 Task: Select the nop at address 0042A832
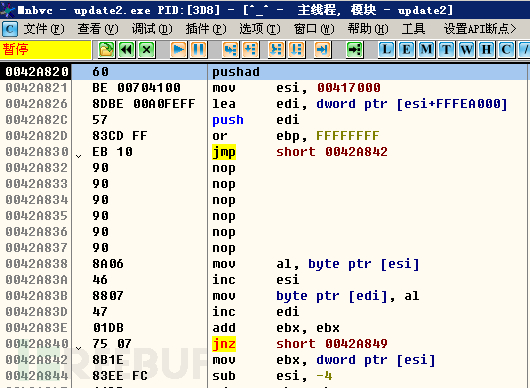pyautogui.click(x=223, y=168)
